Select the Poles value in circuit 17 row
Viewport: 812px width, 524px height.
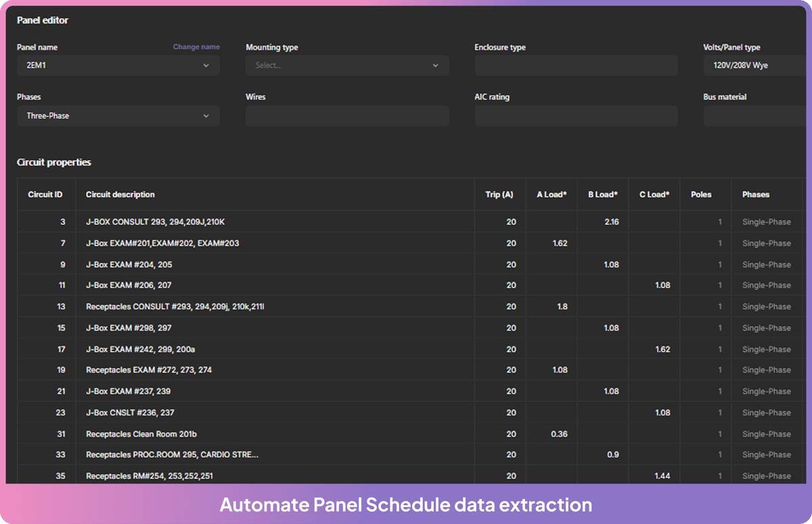point(719,350)
